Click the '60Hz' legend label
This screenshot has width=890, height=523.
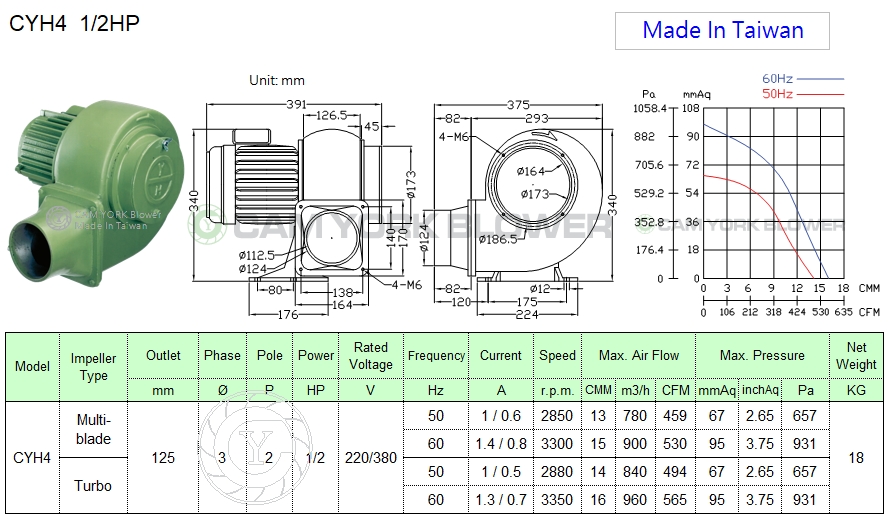tap(777, 79)
